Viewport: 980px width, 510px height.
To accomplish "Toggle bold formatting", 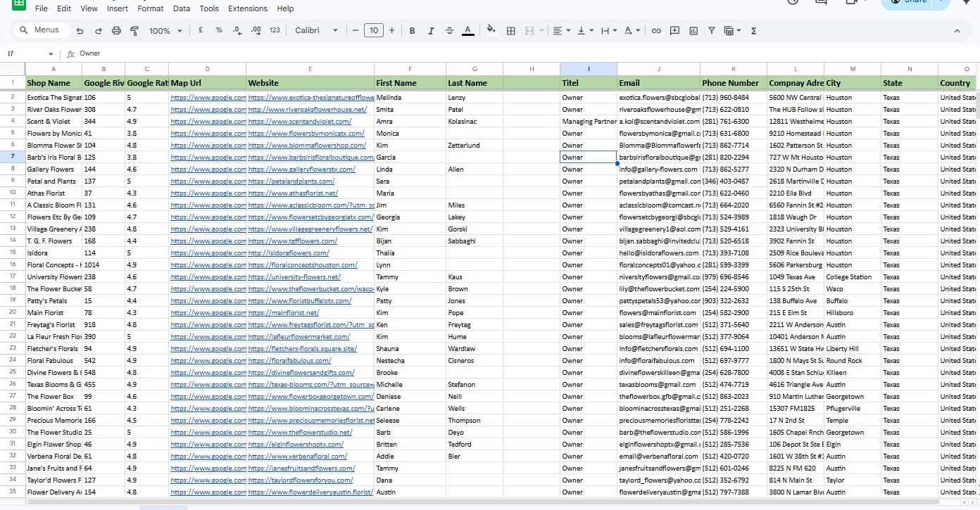I will [412, 30].
